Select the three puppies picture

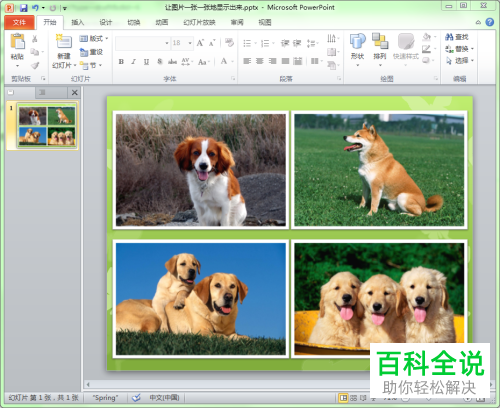click(379, 299)
